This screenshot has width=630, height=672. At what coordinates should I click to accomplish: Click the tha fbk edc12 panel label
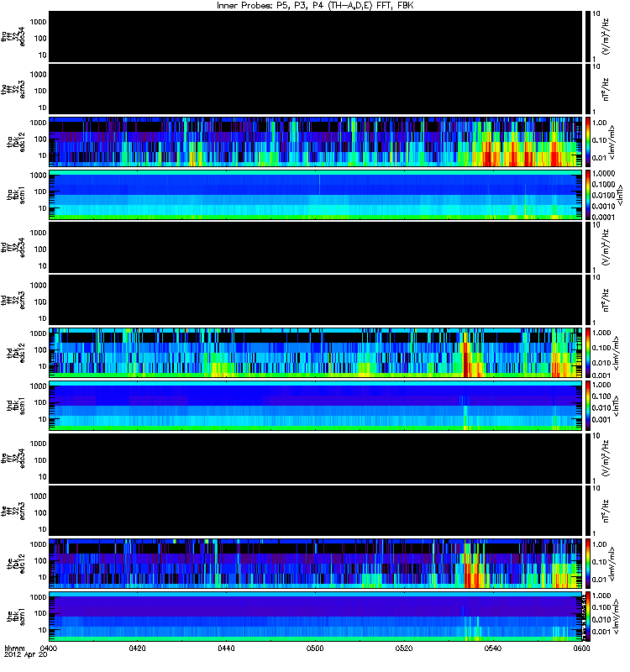pyautogui.click(x=16, y=142)
